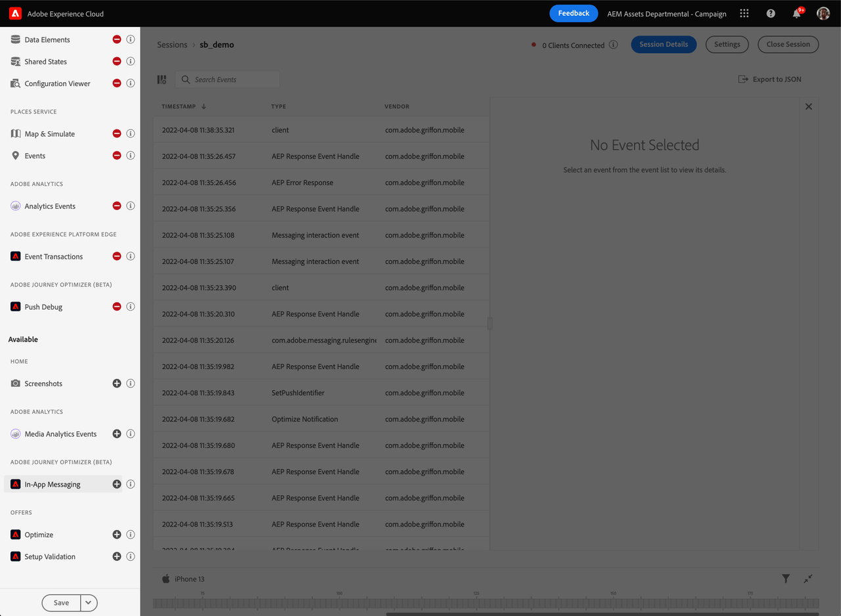Close the event details panel
This screenshot has width=841, height=616.
pyautogui.click(x=809, y=106)
